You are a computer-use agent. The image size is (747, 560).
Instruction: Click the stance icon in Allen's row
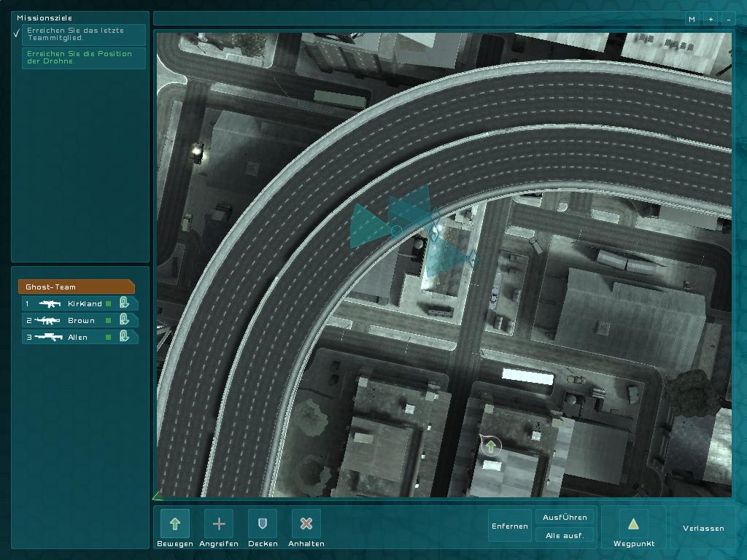pos(124,336)
